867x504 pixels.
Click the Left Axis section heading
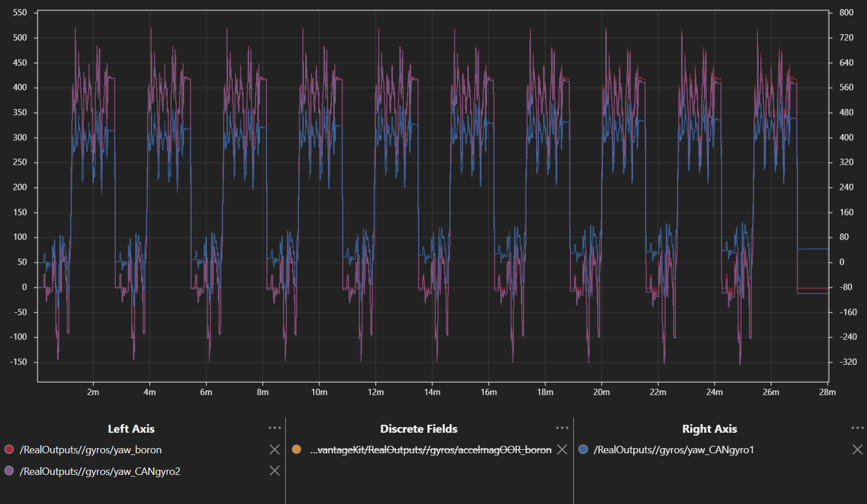pos(131,429)
